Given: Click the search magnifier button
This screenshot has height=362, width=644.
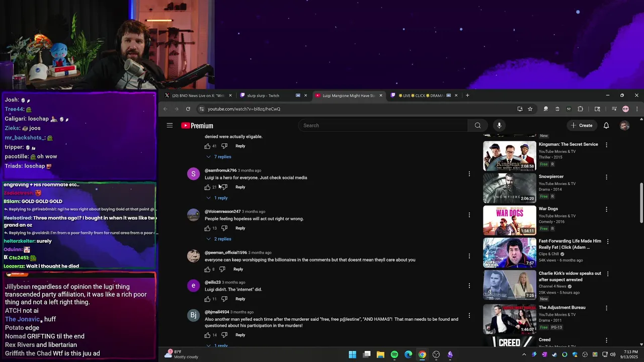Looking at the screenshot, I should 477,125.
